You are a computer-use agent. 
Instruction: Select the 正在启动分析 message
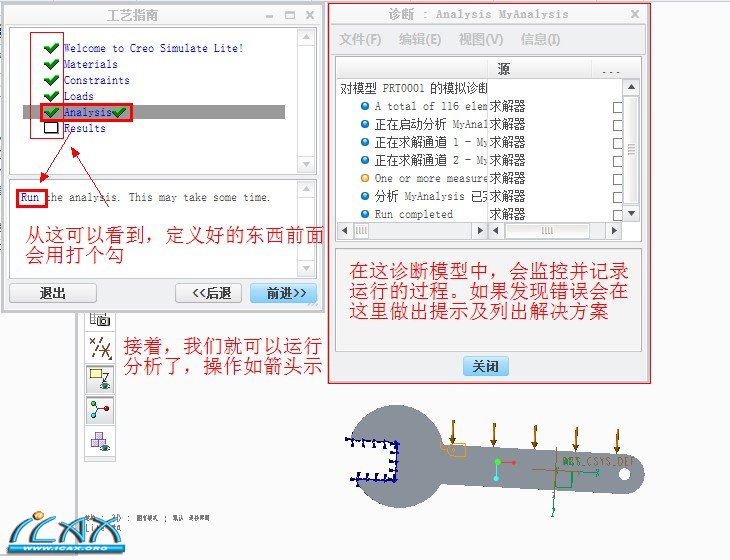(x=431, y=124)
